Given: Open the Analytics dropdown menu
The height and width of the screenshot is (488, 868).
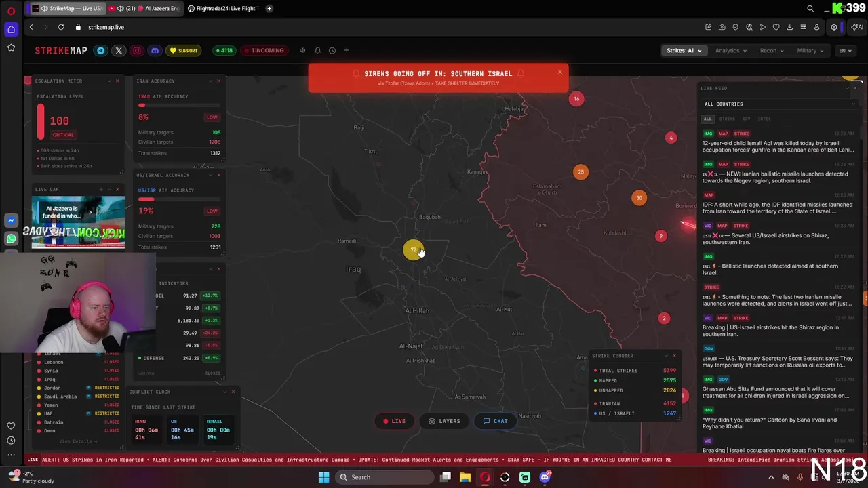Looking at the screenshot, I should pos(730,50).
